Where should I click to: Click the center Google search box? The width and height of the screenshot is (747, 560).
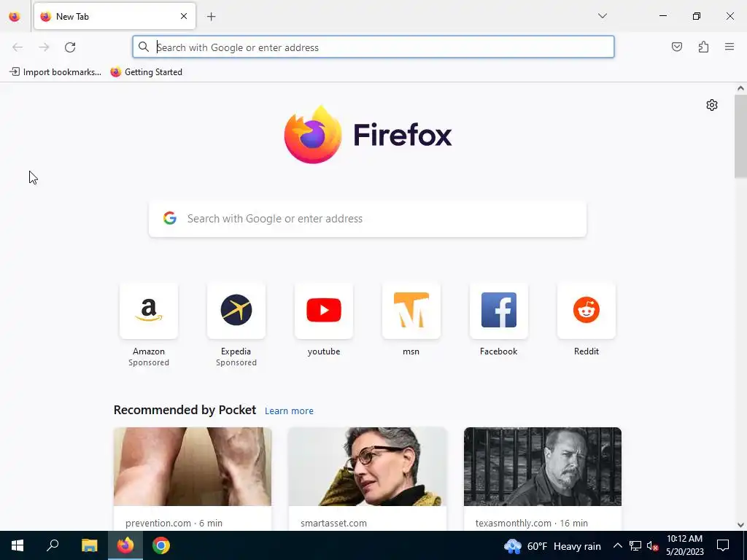[x=368, y=219]
